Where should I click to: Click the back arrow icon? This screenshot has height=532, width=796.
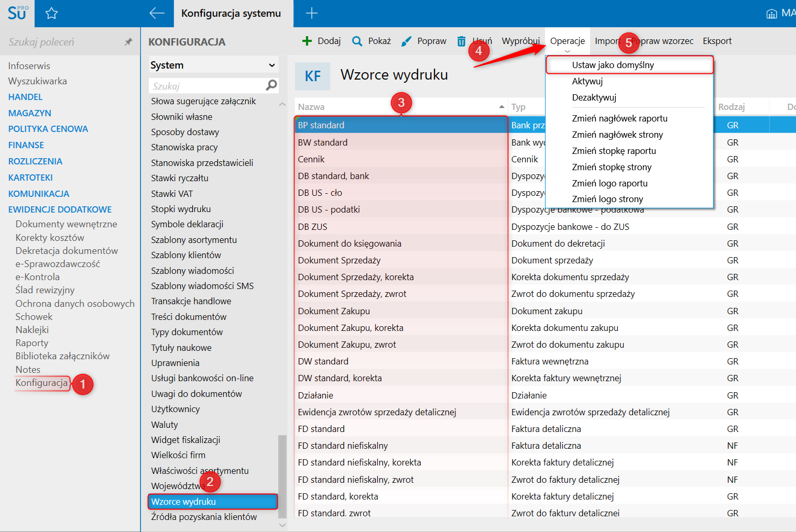pos(157,14)
